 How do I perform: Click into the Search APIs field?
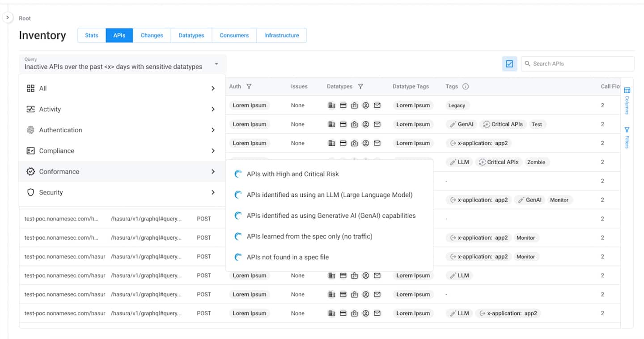click(580, 64)
